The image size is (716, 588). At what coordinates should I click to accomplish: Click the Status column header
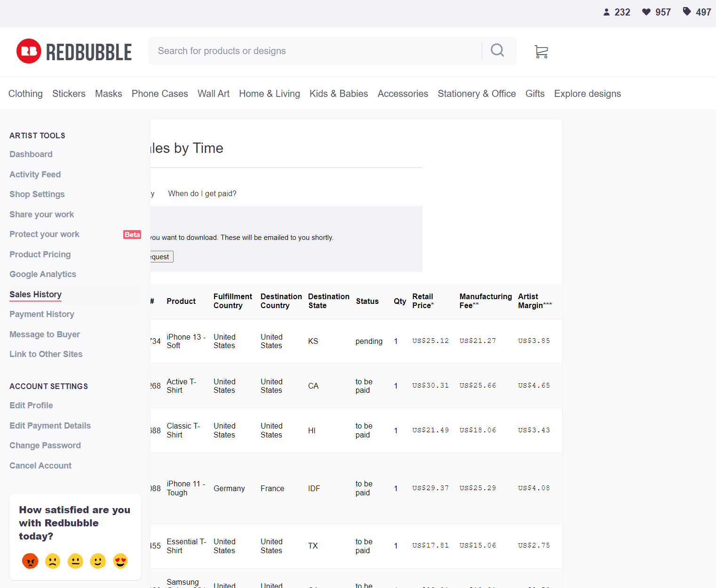(x=367, y=301)
